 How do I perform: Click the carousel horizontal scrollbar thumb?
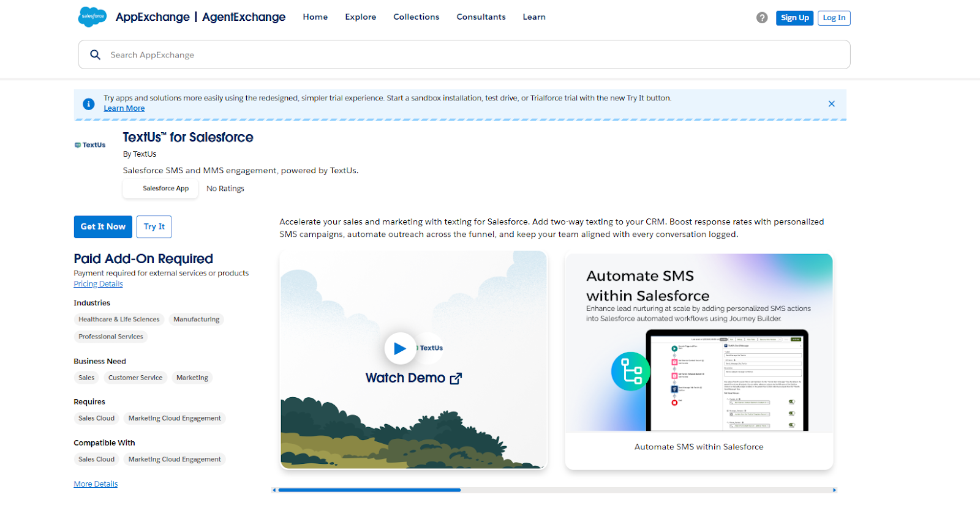pos(369,490)
